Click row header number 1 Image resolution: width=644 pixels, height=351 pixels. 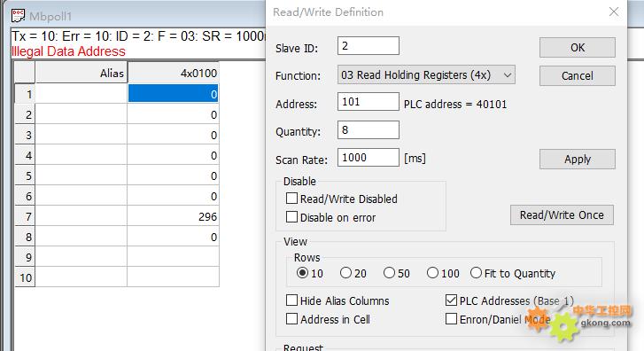pos(25,94)
